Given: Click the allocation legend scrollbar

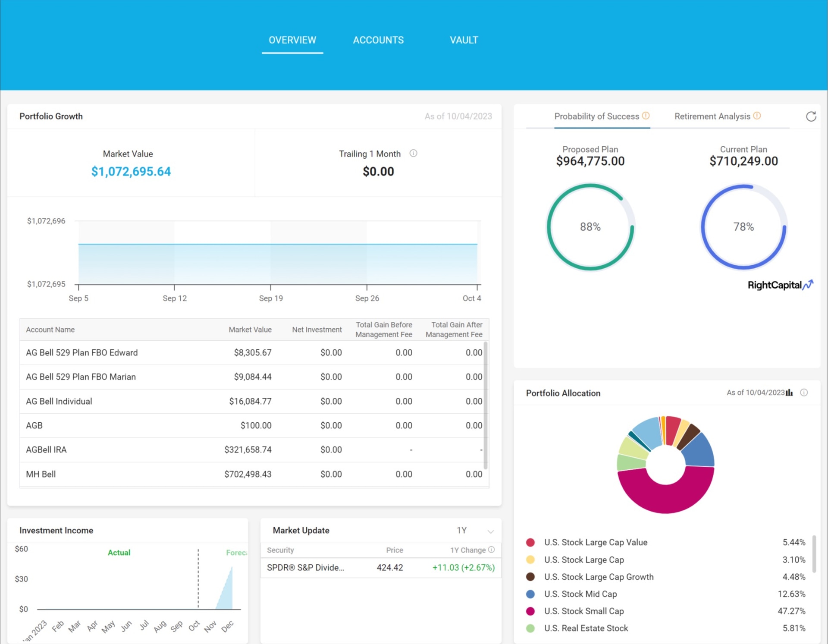Looking at the screenshot, I should [x=814, y=554].
